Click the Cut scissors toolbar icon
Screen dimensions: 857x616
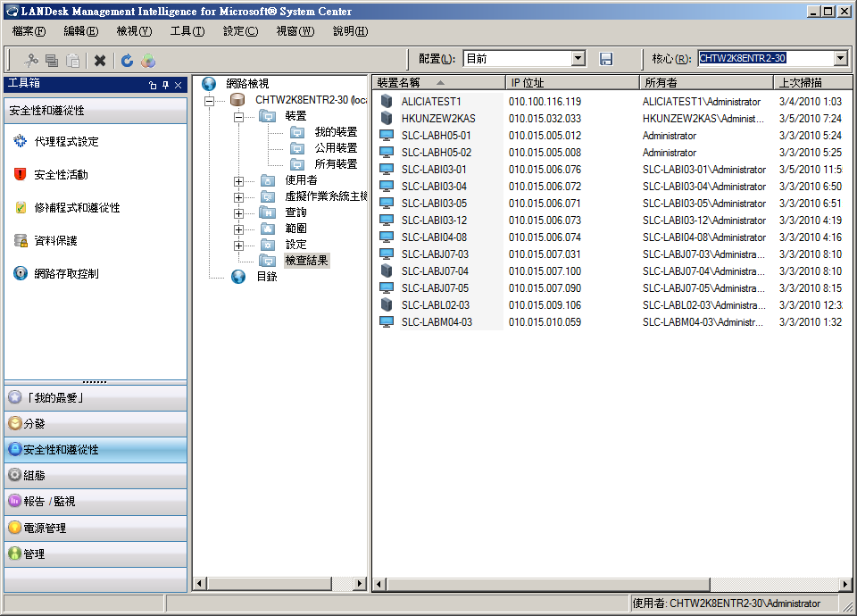click(31, 60)
